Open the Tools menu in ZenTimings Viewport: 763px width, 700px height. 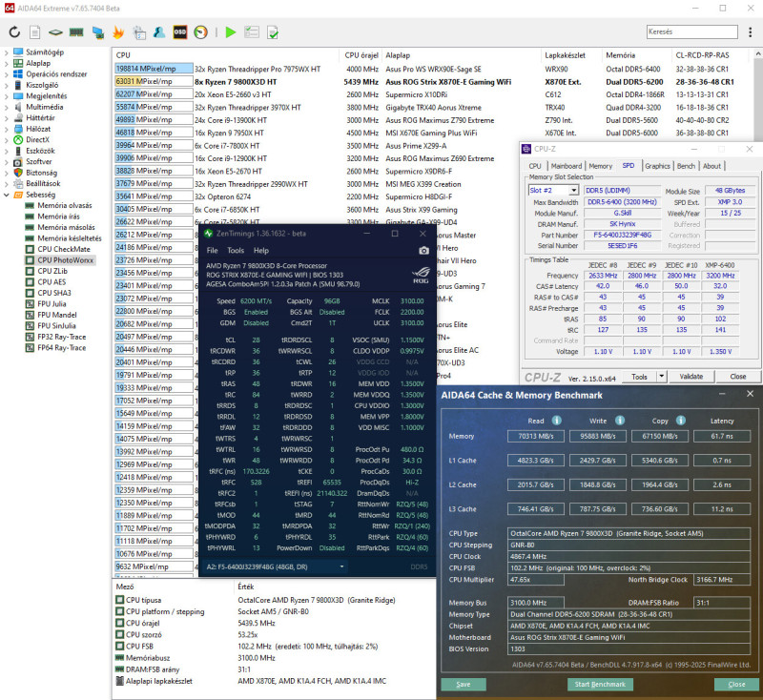[236, 251]
